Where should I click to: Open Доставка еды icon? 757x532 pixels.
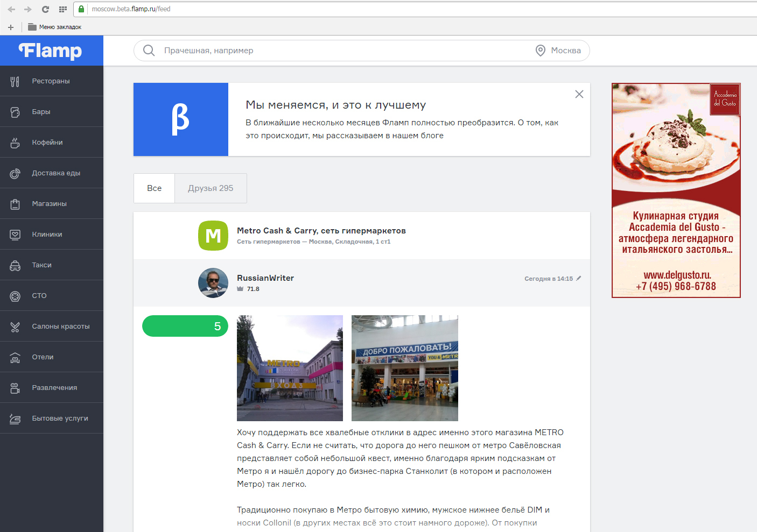tap(15, 173)
